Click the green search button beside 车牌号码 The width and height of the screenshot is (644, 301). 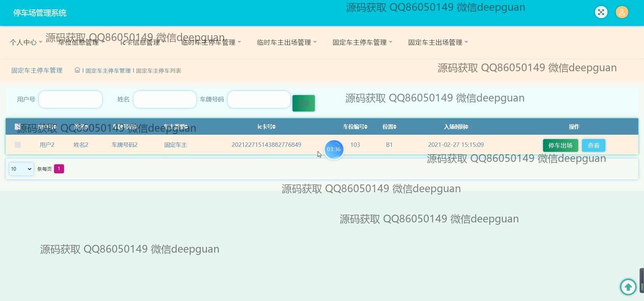point(304,103)
